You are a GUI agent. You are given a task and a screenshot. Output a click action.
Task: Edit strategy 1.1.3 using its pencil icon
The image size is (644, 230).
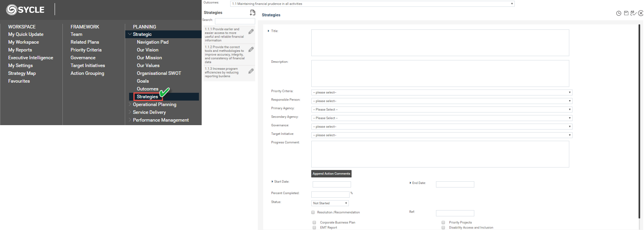click(251, 71)
